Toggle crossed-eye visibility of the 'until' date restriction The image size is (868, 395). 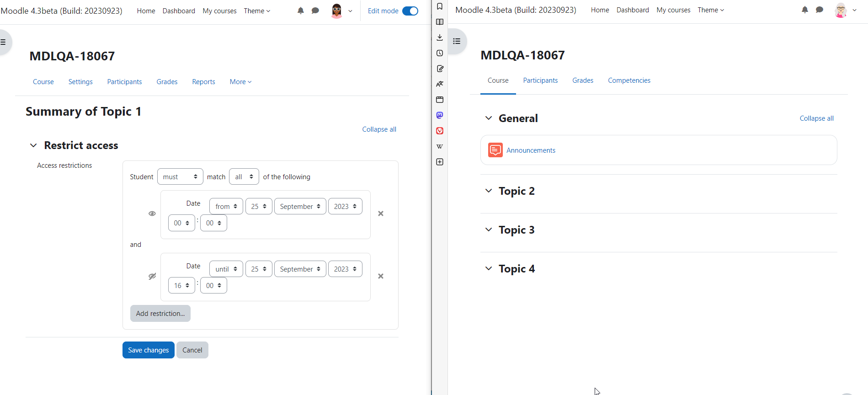click(152, 276)
